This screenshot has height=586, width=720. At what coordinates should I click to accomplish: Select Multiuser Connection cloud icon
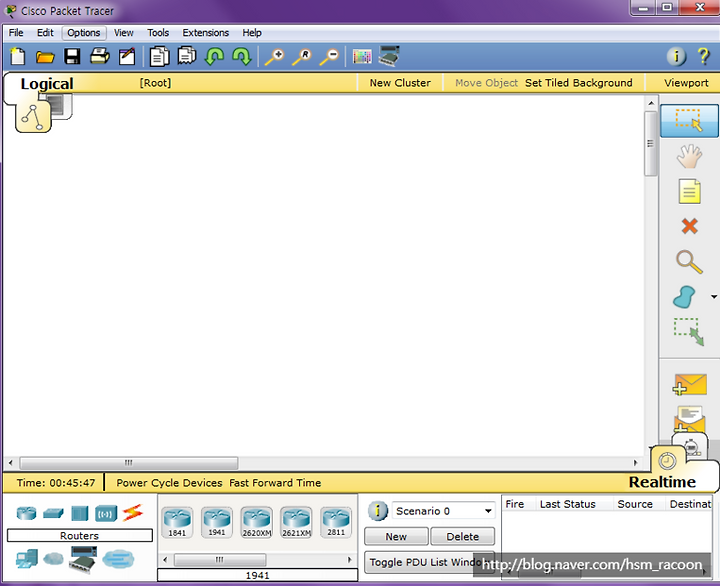[118, 559]
